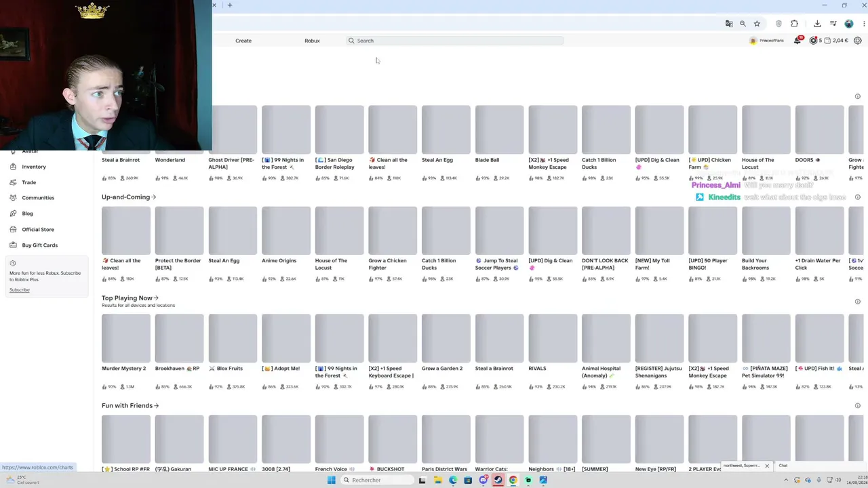
Task: Open the Create tab in Roblox header
Action: [243, 41]
